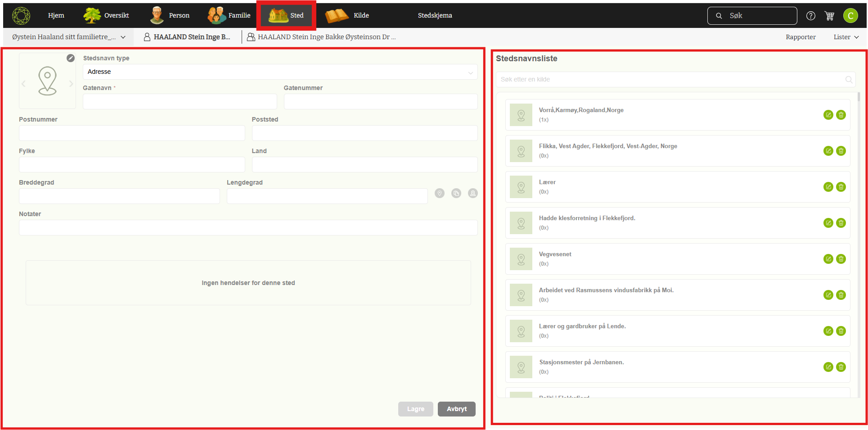Expand the Lister menu
868x430 pixels.
point(846,37)
